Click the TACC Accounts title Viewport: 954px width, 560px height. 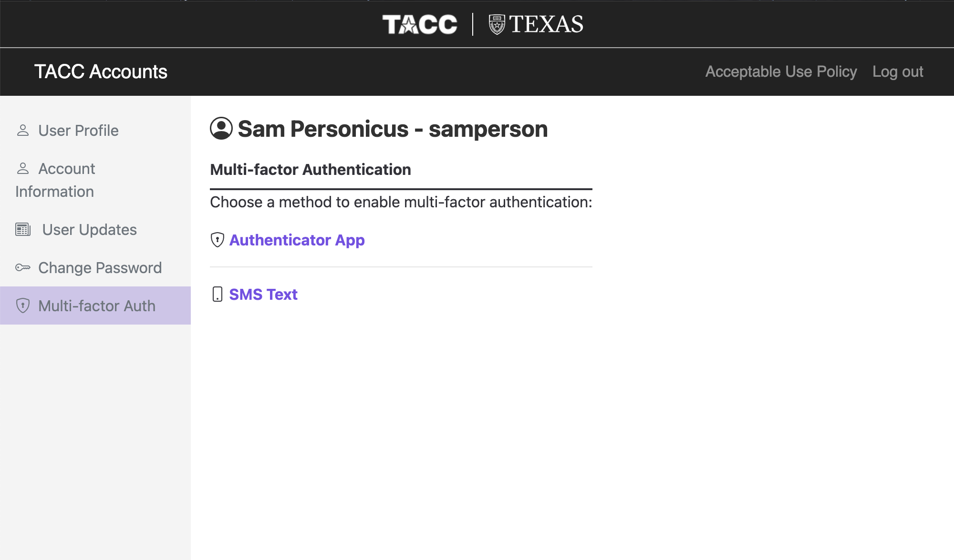101,71
